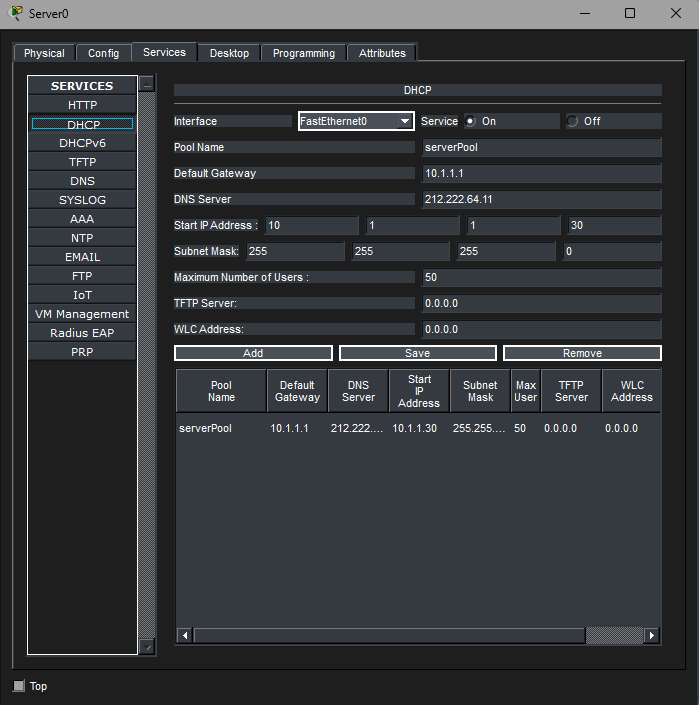
Task: Click the Pool Name input field
Action: [x=541, y=147]
